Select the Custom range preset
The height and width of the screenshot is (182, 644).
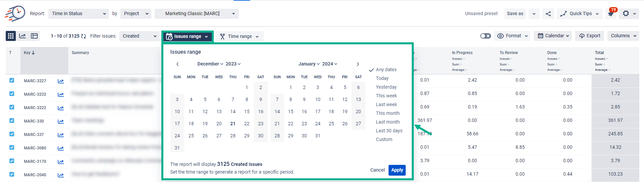tap(384, 139)
